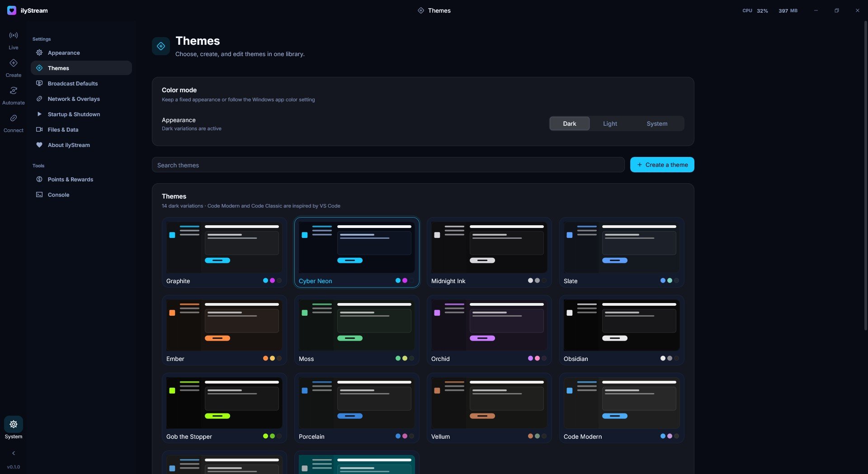This screenshot has width=868, height=474.
Task: Open Points & Rewards tool
Action: pyautogui.click(x=81, y=179)
